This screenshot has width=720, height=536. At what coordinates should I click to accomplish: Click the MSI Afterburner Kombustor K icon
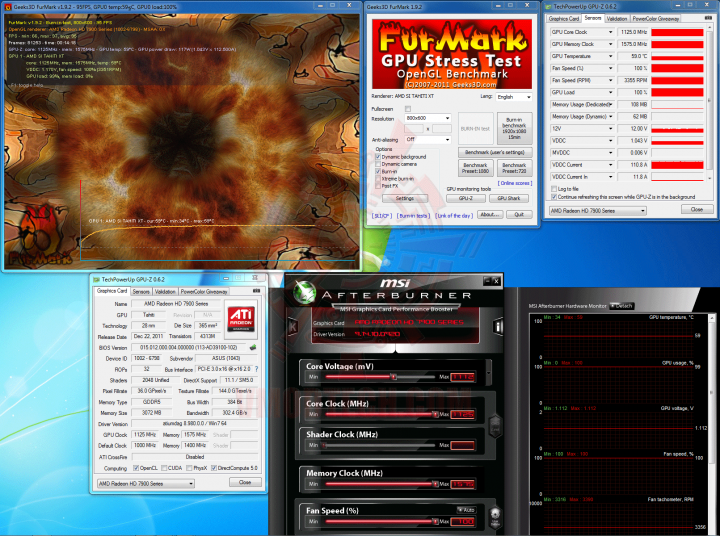292,326
